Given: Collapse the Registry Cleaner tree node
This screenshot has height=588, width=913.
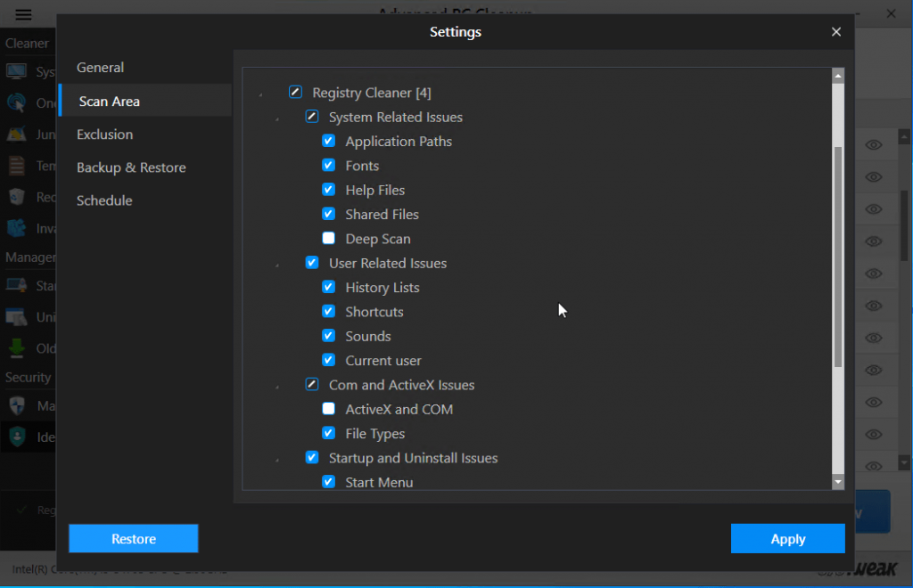Looking at the screenshot, I should coord(261,94).
